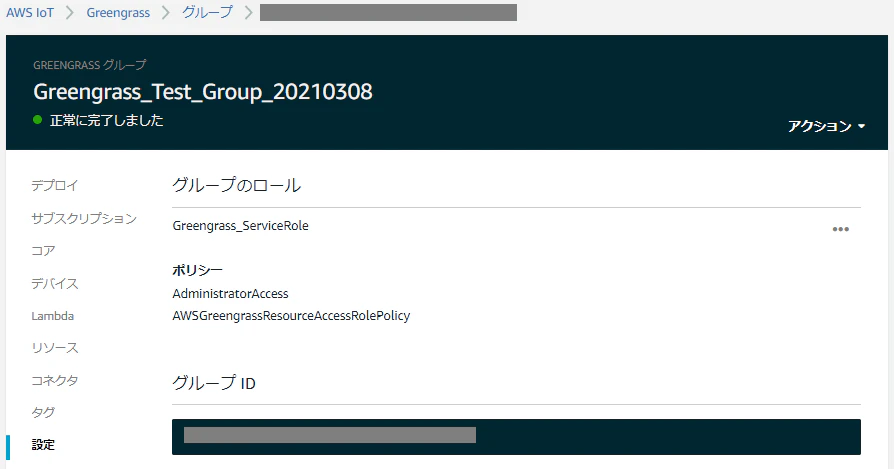The image size is (894, 469).
Task: Go to Greengrass breadcrumb link
Action: 118,13
